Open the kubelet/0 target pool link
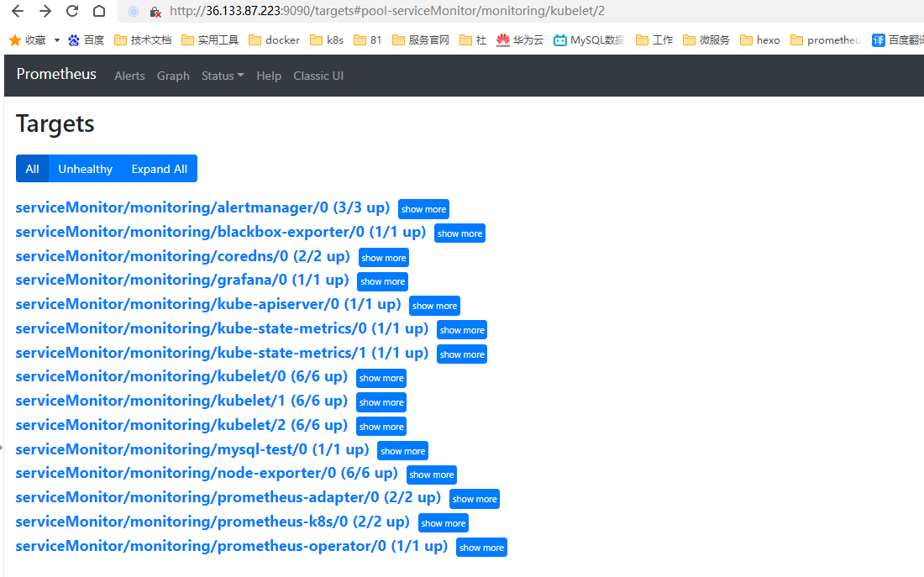The width and height of the screenshot is (924, 577). 181,376
